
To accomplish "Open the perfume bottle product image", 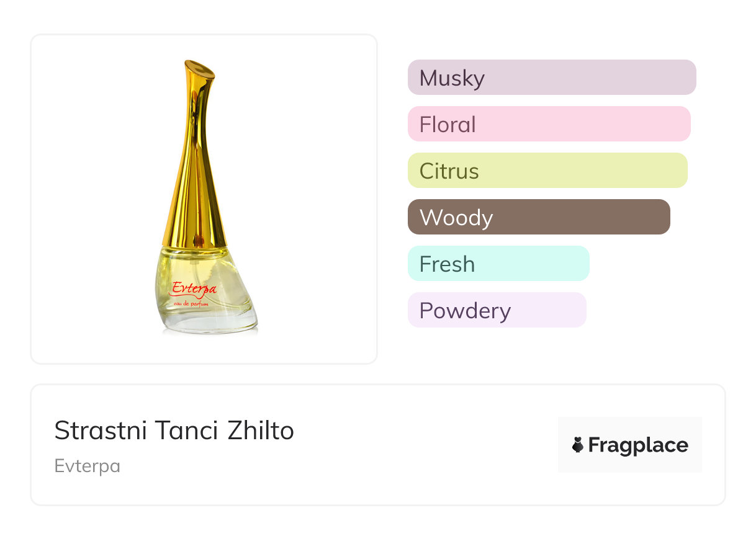I will [x=204, y=199].
